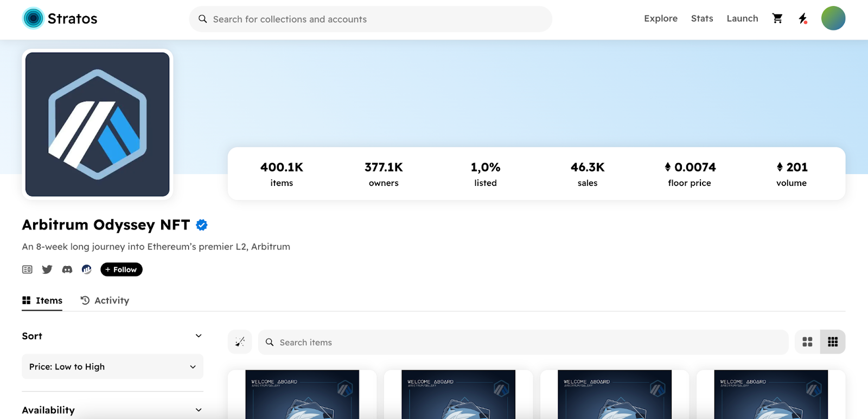Image resolution: width=868 pixels, height=419 pixels.
Task: Follow the Arbitrum Odyssey NFT collection
Action: 122,269
